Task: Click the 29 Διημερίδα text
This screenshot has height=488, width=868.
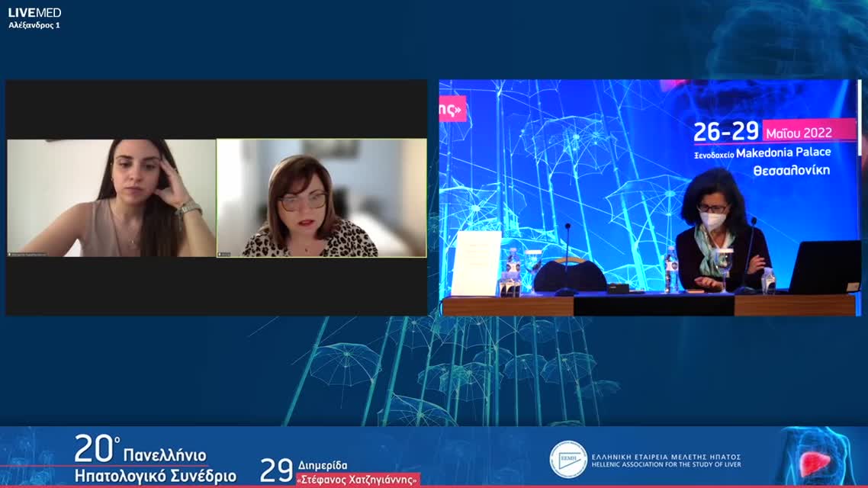Action: [x=304, y=467]
